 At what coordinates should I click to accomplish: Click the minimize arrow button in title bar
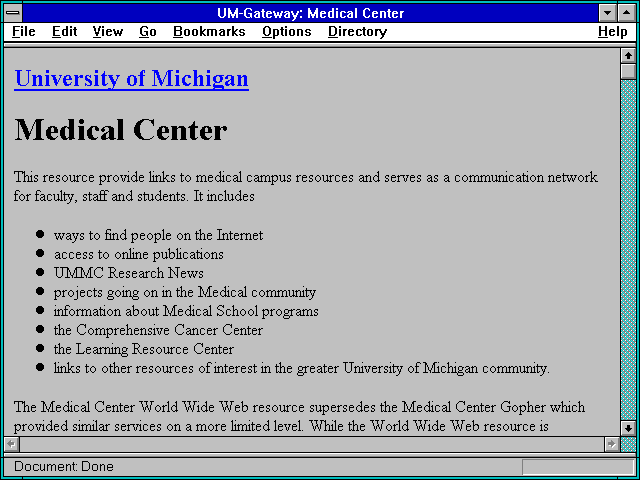point(607,13)
